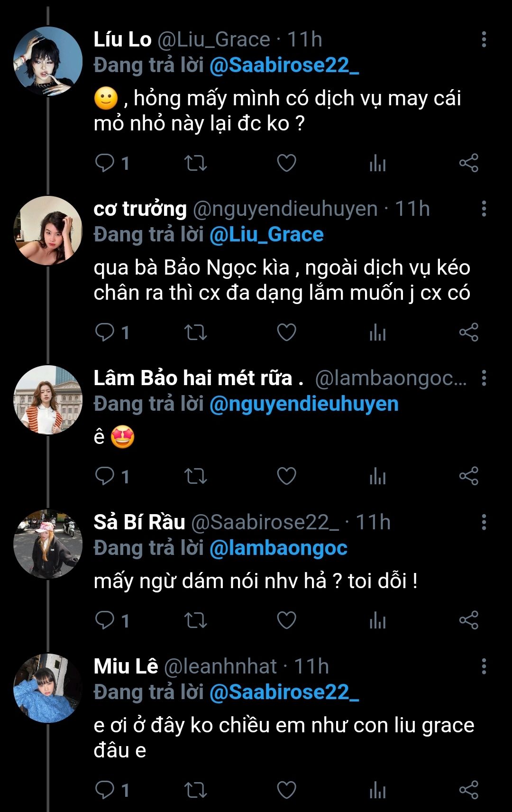Open more options on Líu Lo's tweet

pos(484,39)
